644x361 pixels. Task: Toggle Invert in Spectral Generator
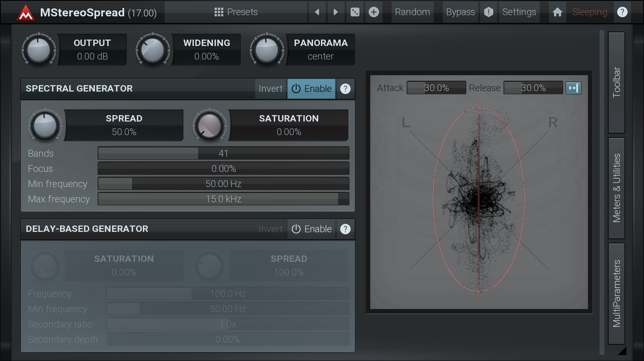[x=271, y=89]
